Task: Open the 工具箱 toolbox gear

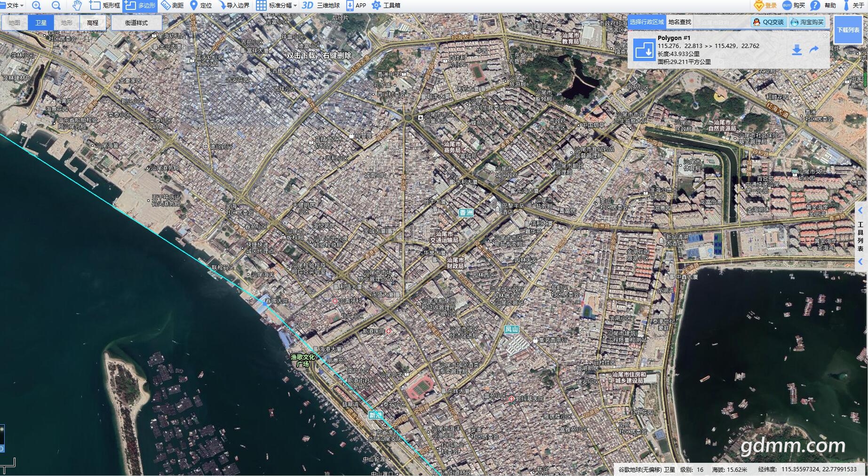Action: [x=386, y=6]
